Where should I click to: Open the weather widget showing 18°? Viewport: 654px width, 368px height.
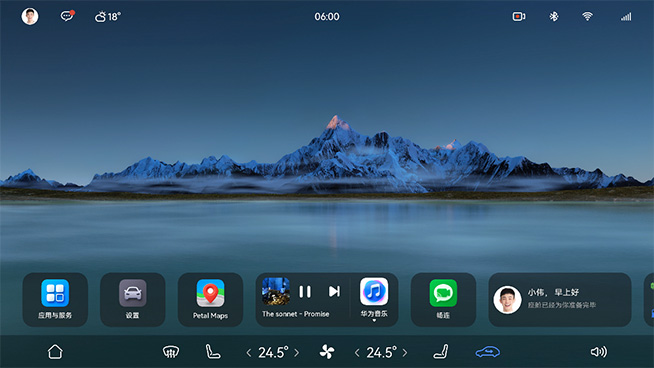[x=108, y=17]
